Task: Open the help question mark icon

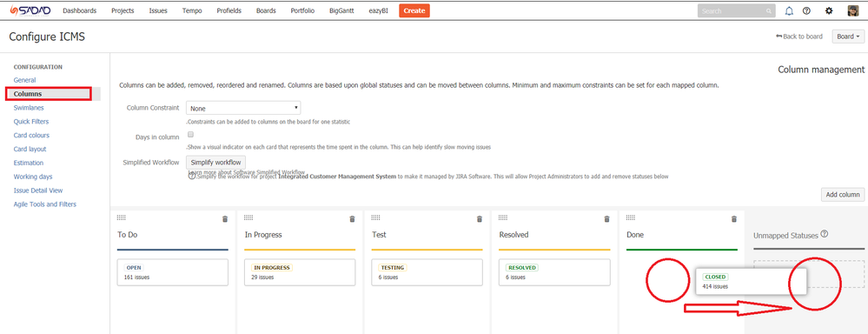Action: click(806, 10)
